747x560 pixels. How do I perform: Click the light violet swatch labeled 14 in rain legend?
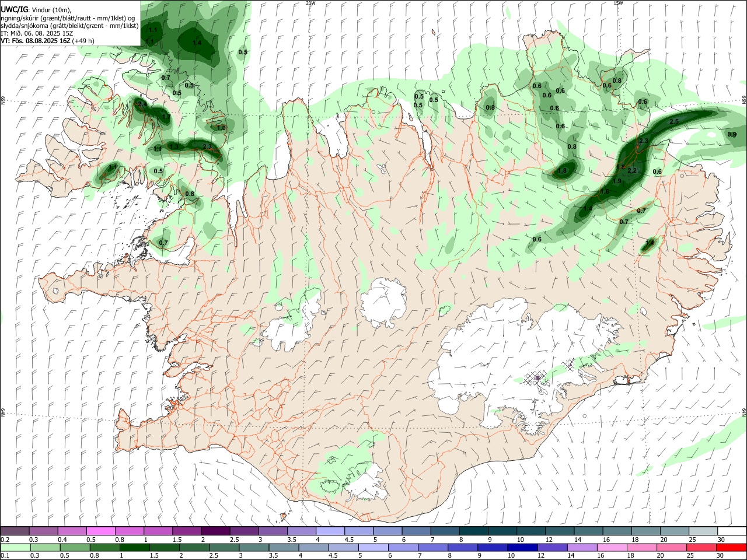coord(581,547)
